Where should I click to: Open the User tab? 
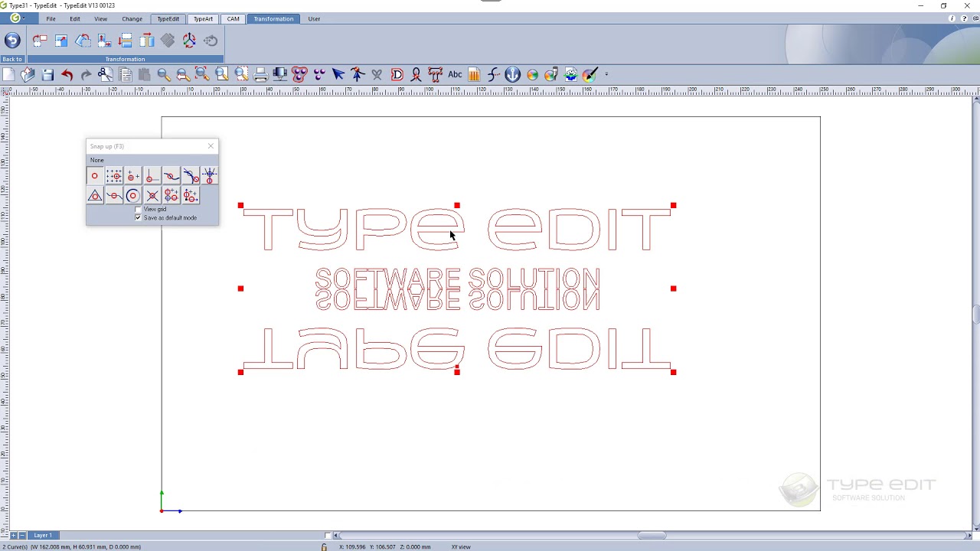(x=314, y=18)
